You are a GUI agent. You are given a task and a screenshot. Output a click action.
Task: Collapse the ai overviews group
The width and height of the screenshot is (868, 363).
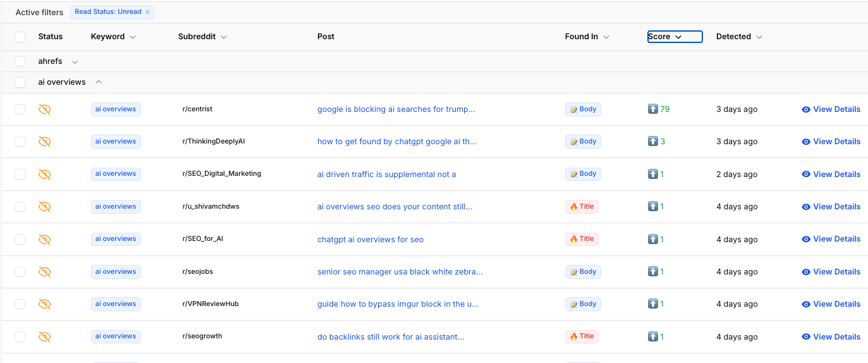pos(99,82)
